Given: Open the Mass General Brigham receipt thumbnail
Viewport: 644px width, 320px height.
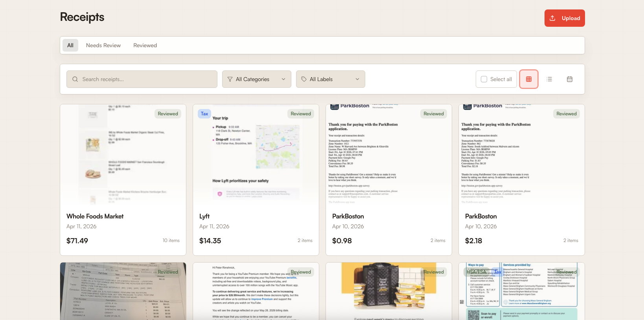Looking at the screenshot, I should [522, 291].
